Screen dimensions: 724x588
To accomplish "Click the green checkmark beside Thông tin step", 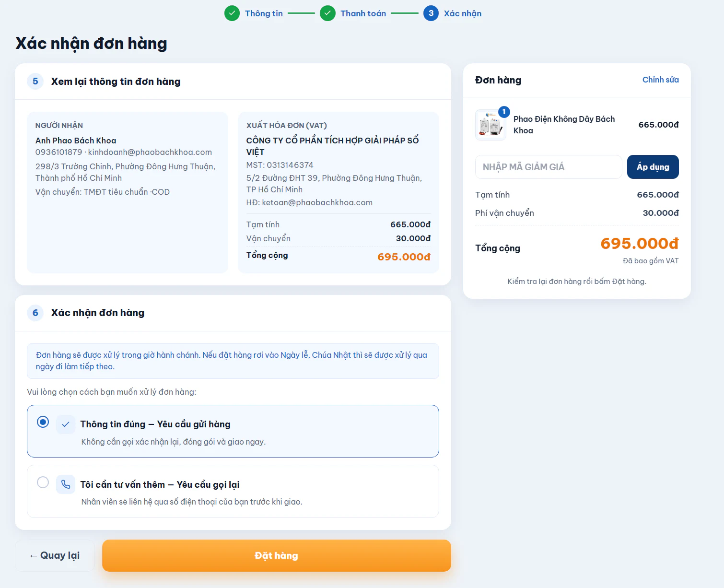I will (232, 13).
